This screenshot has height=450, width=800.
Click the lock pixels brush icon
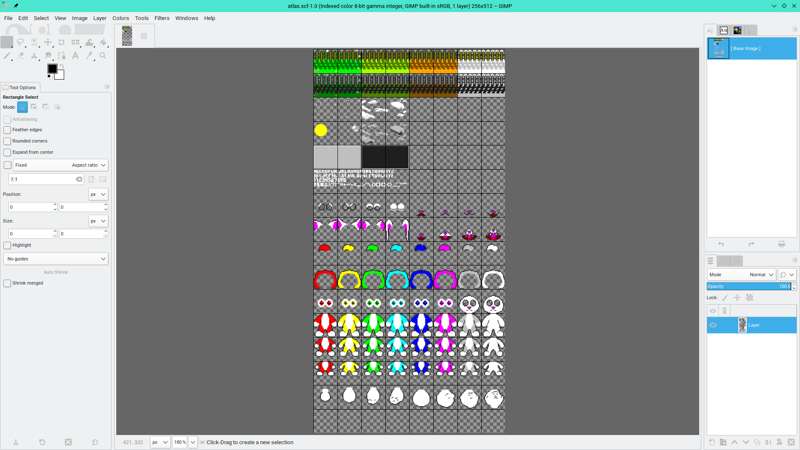(725, 297)
